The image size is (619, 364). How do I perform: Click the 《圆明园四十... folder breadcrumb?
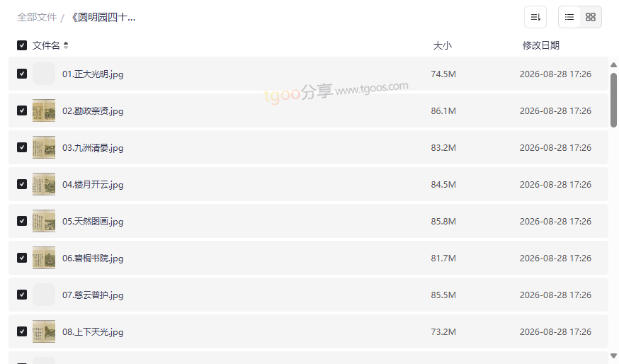point(103,18)
